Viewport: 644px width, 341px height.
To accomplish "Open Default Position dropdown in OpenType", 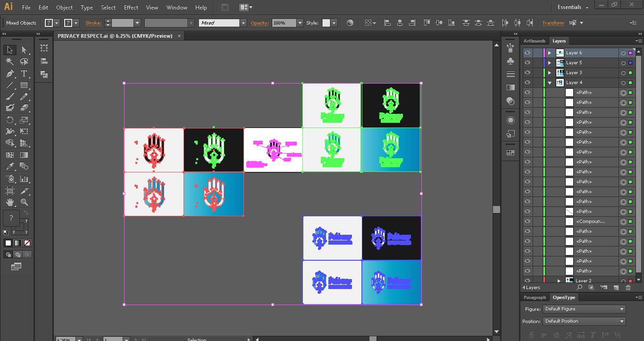I will (x=584, y=321).
